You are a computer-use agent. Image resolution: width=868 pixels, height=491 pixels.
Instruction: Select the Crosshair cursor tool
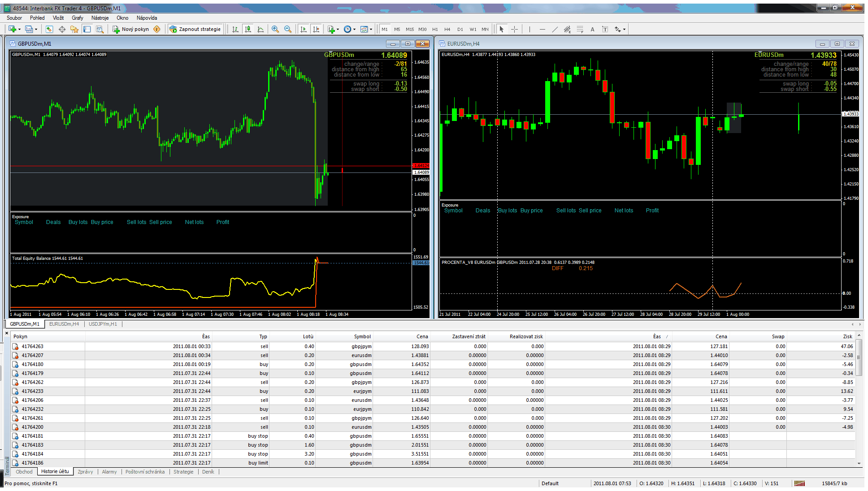click(x=514, y=29)
